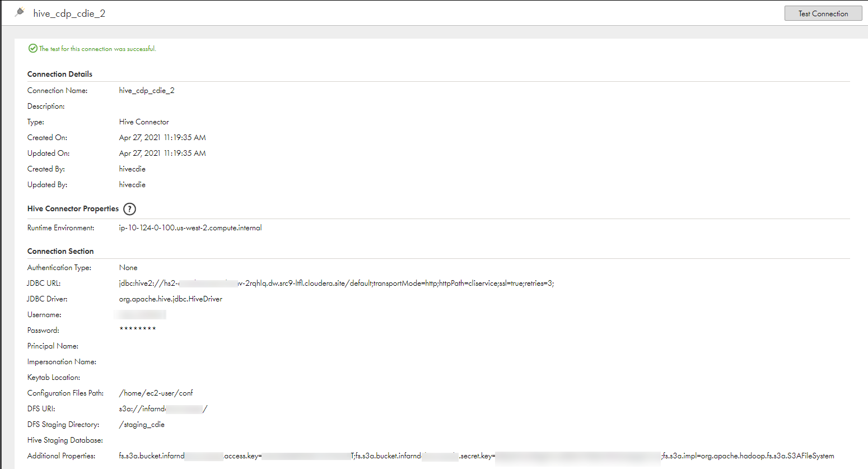
Task: Click the Hive Staging Database label
Action: [65, 440]
